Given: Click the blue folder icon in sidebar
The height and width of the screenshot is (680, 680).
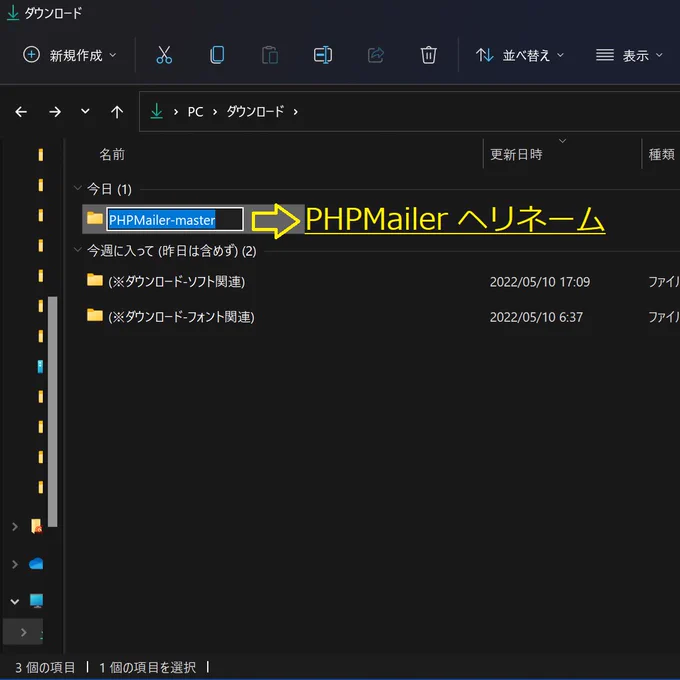Looking at the screenshot, I should pos(40,366).
